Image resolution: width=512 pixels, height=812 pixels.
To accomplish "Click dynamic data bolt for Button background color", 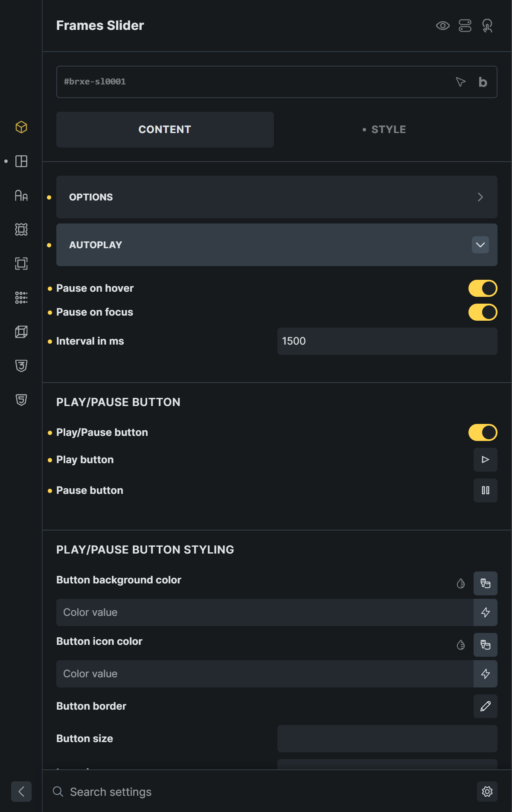I will tap(486, 612).
